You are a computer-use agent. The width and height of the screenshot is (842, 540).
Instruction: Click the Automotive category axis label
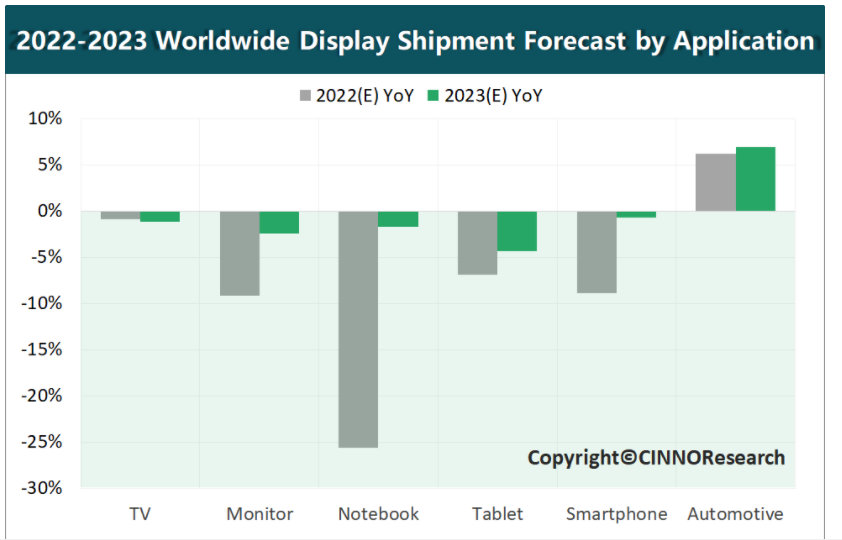[735, 514]
